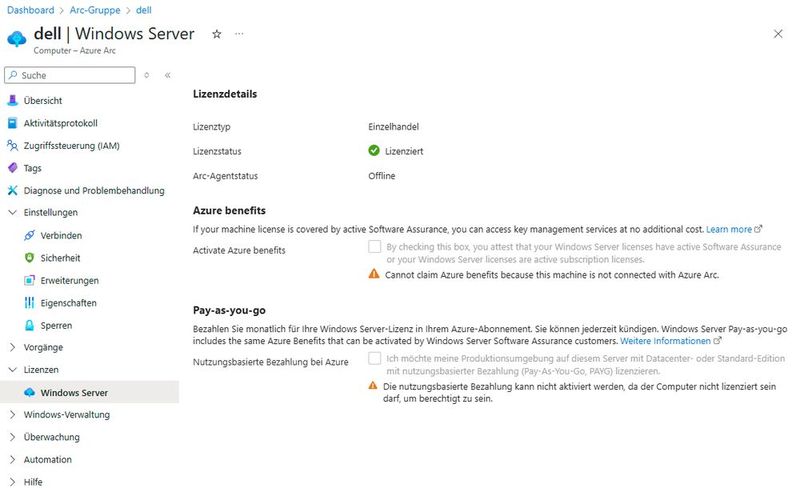
Task: Collapse the Lizenzen section chevron
Action: (13, 369)
